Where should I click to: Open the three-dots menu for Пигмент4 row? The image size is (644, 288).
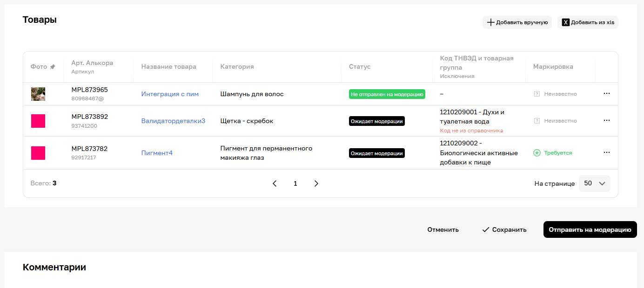606,152
